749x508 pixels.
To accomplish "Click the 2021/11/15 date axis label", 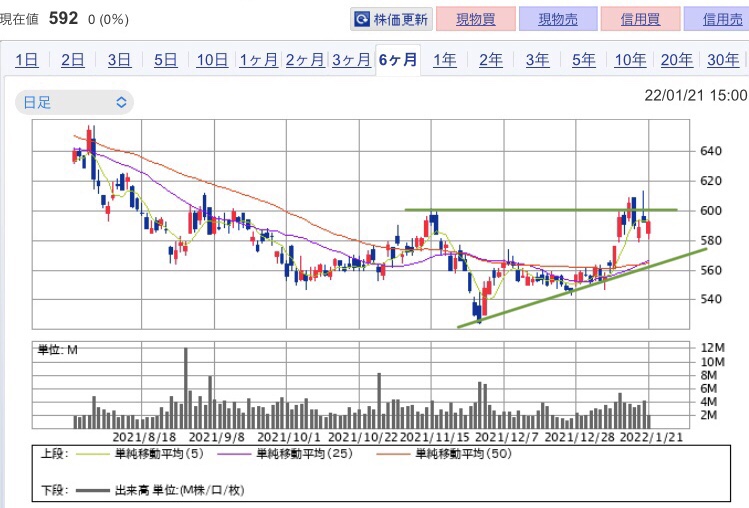I will pyautogui.click(x=436, y=437).
